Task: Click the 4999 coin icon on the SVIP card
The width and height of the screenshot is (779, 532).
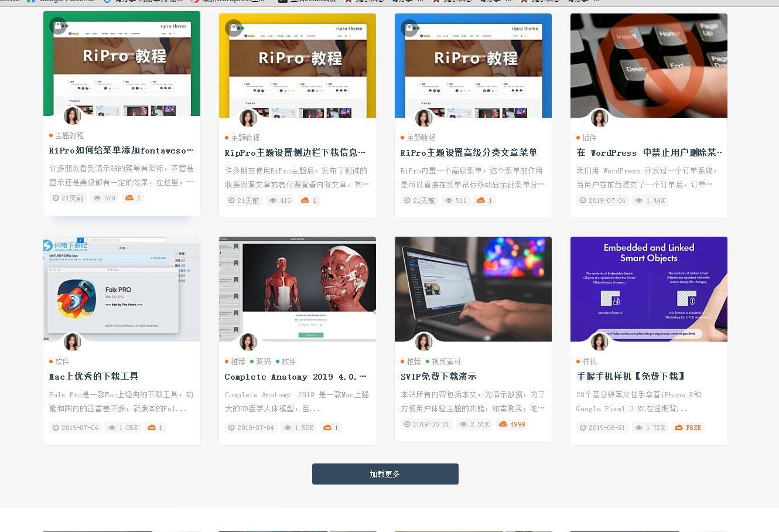Action: point(503,424)
